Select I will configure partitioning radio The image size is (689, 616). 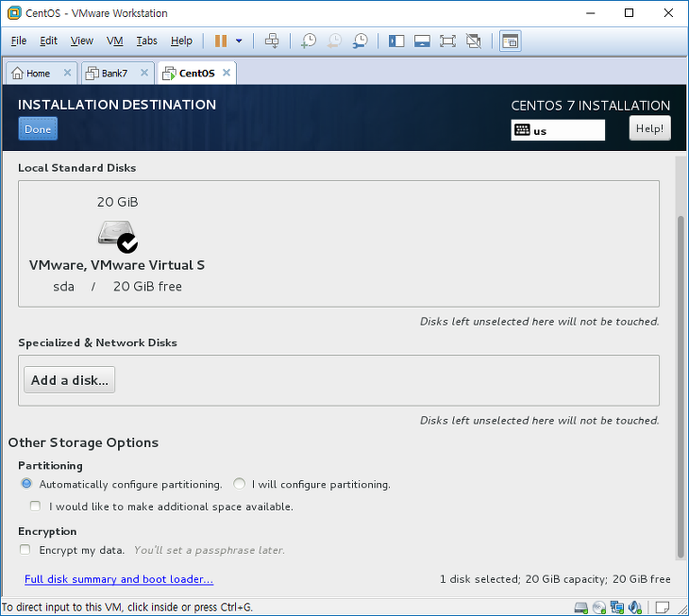pyautogui.click(x=239, y=484)
